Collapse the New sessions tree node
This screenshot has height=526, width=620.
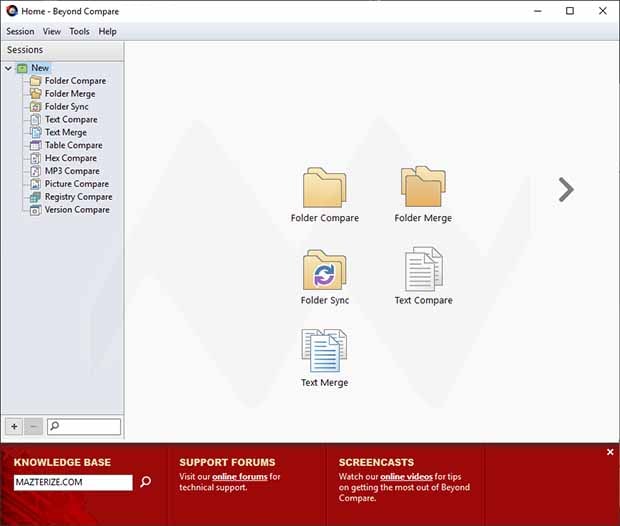coord(8,68)
